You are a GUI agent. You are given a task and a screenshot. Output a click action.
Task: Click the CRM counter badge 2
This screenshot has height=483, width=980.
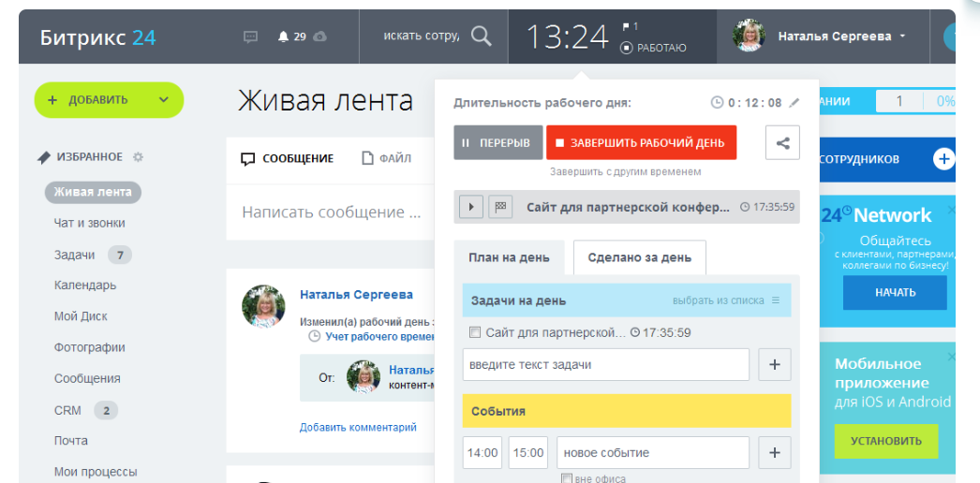coord(106,411)
